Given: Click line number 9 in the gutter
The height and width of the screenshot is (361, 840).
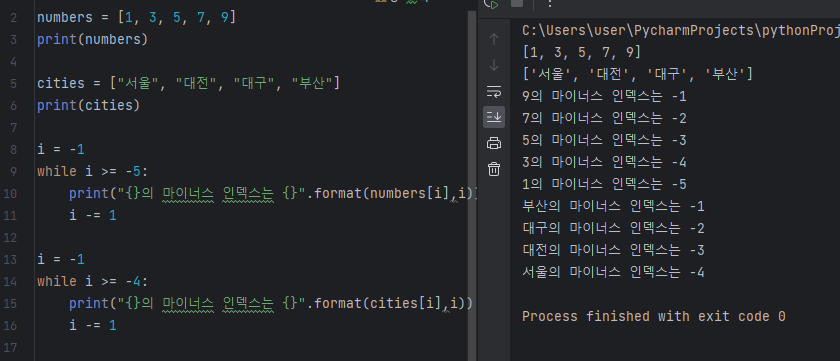Looking at the screenshot, I should tap(13, 171).
